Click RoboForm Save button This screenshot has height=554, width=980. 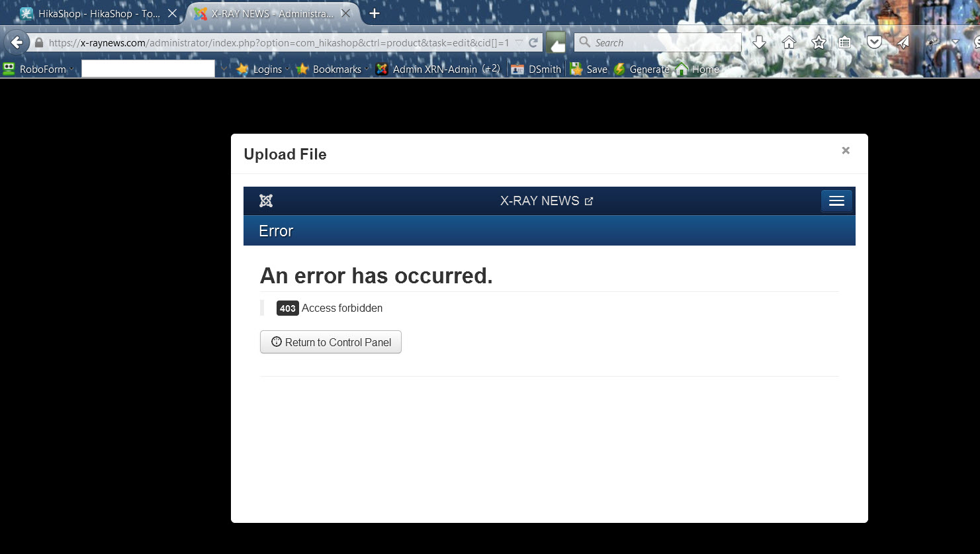[589, 69]
